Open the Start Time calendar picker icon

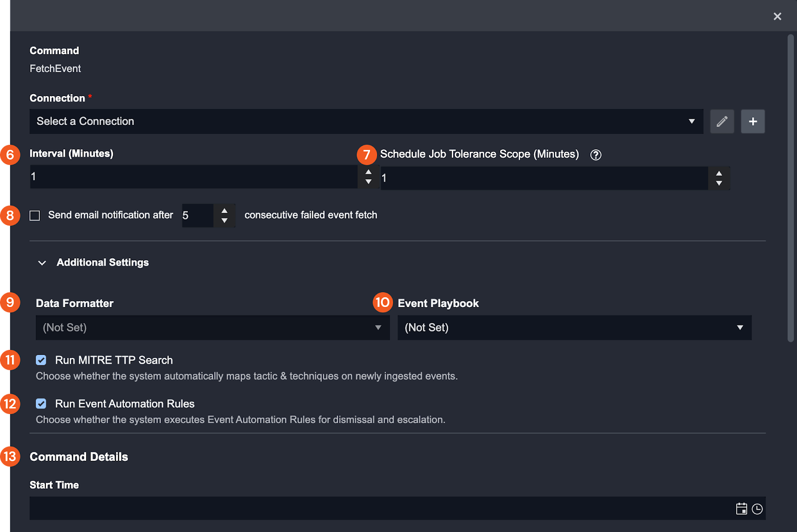pyautogui.click(x=741, y=509)
